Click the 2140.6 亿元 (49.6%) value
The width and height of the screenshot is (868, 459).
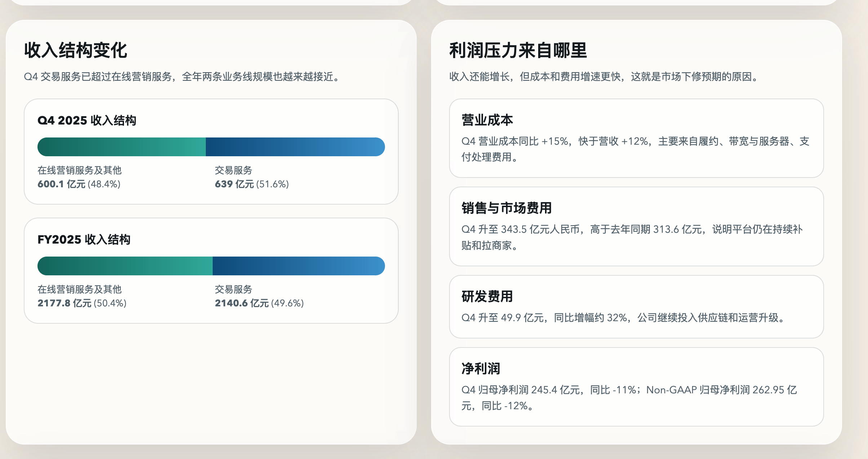259,303
